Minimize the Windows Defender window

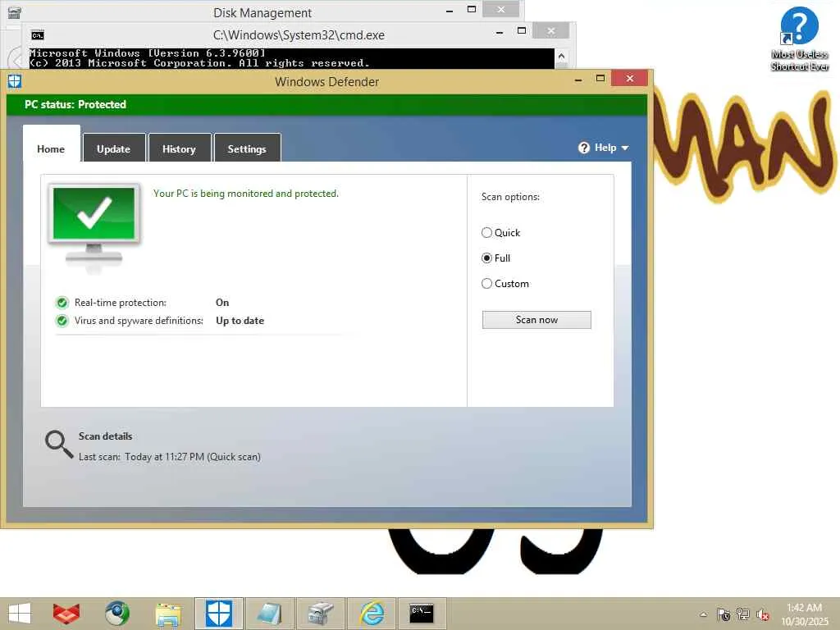(578, 80)
